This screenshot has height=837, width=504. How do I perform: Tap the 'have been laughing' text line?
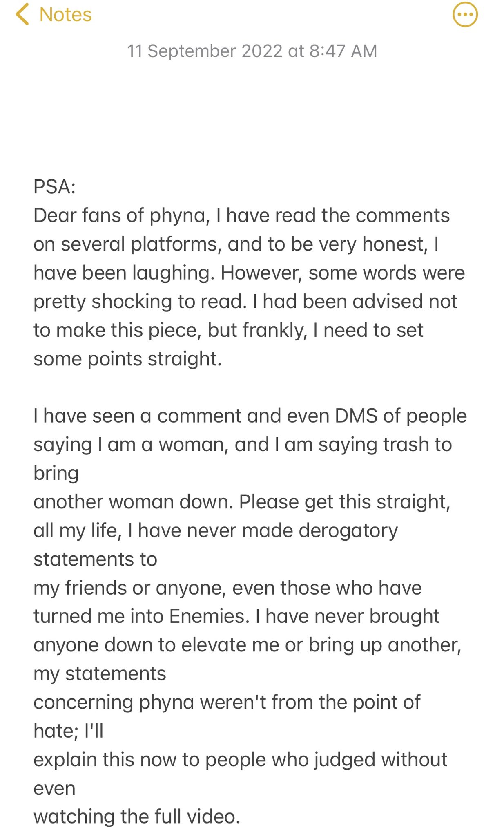[x=249, y=273]
